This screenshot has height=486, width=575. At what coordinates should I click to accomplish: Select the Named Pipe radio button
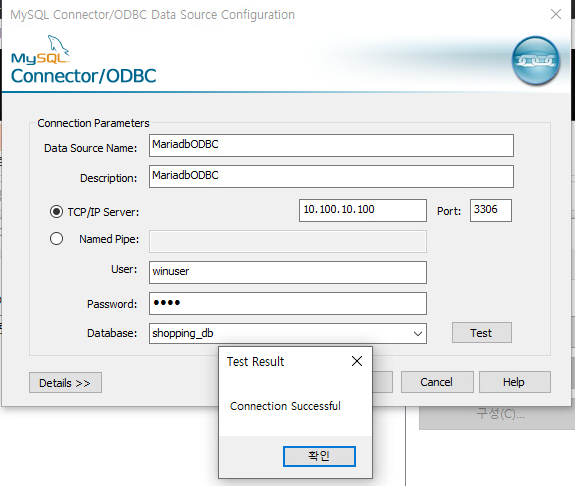click(56, 239)
